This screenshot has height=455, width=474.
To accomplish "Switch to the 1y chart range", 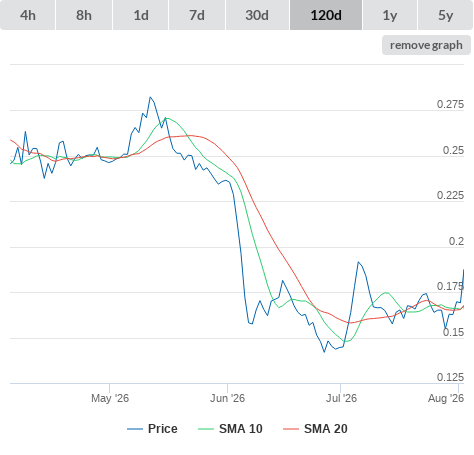I will point(390,15).
